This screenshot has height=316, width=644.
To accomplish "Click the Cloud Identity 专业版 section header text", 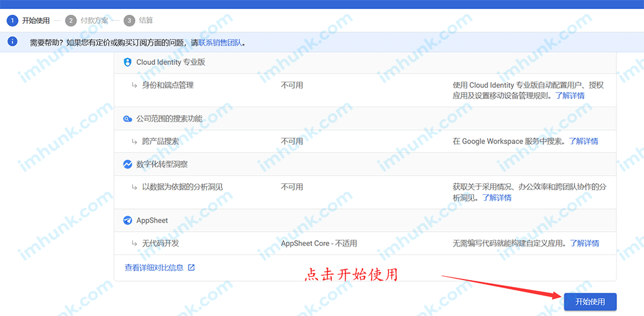I will (171, 62).
